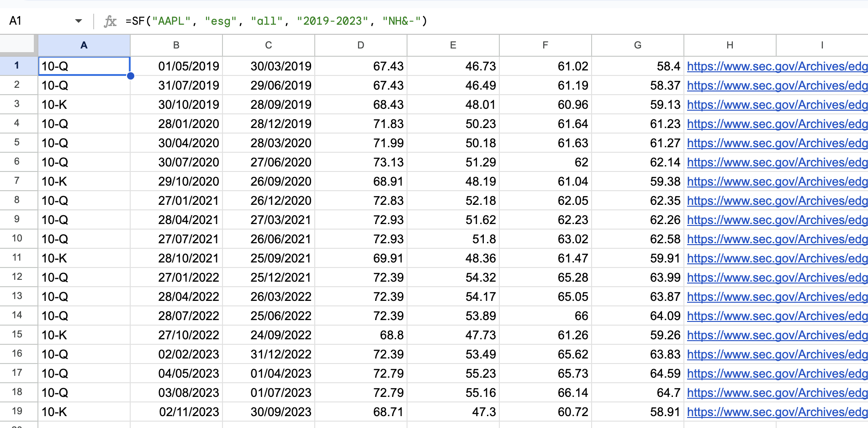Select the cell with date 30/10/2019
The image size is (868, 428).
coord(176,104)
